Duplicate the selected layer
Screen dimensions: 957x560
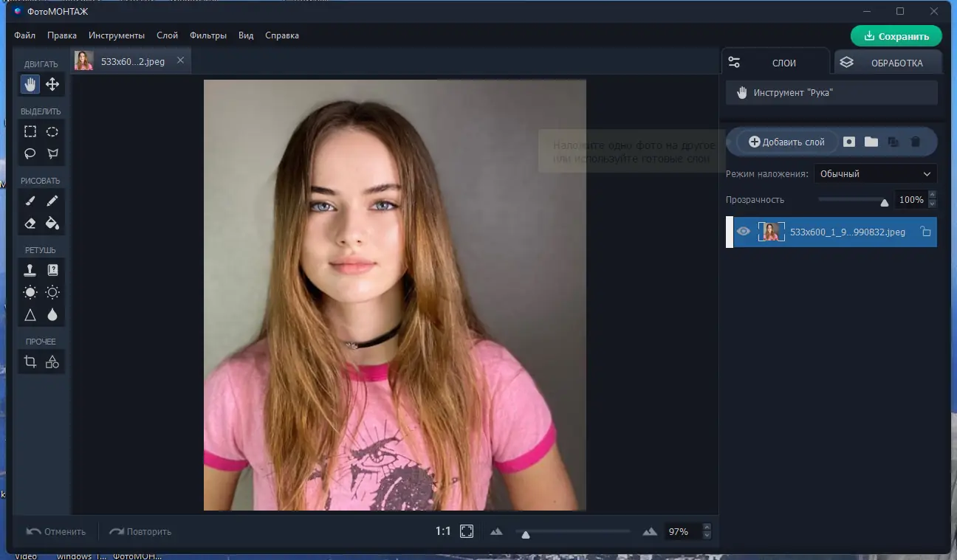[x=893, y=142]
